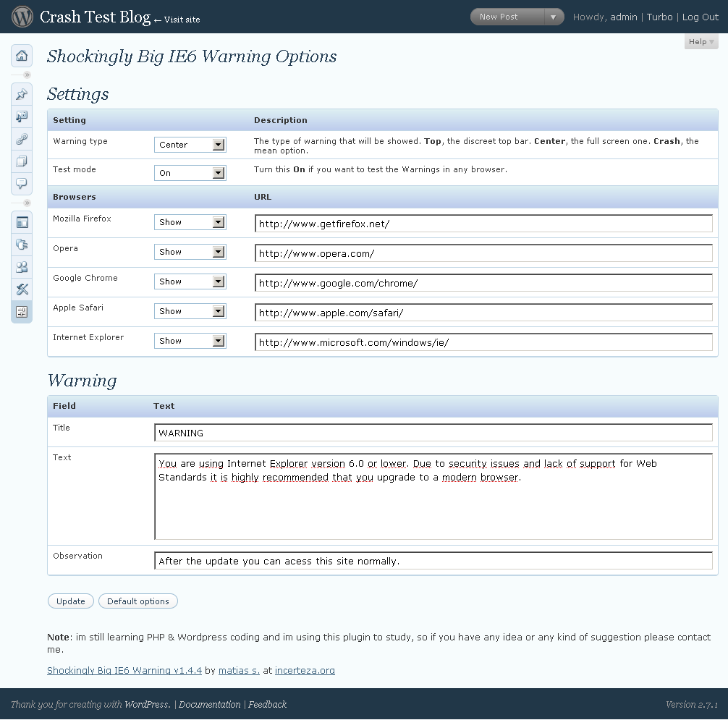
Task: Open the Plugins plug icon
Action: click(22, 245)
